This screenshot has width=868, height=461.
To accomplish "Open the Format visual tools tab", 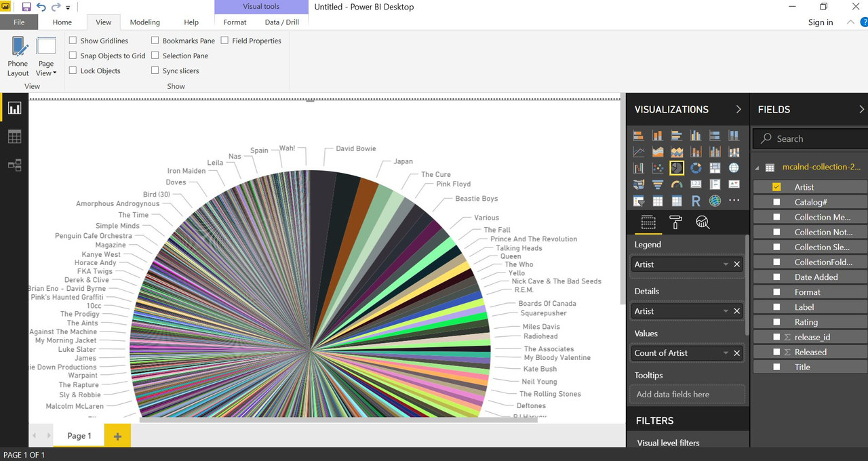I will click(235, 22).
